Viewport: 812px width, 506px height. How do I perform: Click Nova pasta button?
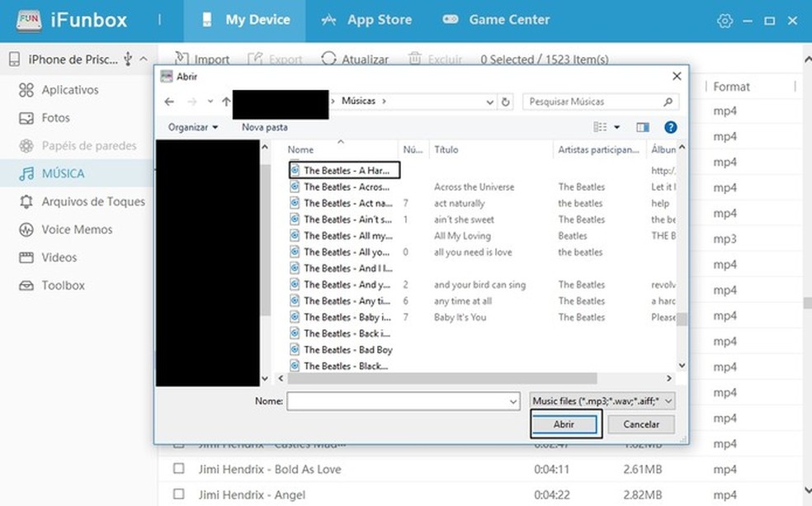coord(265,127)
